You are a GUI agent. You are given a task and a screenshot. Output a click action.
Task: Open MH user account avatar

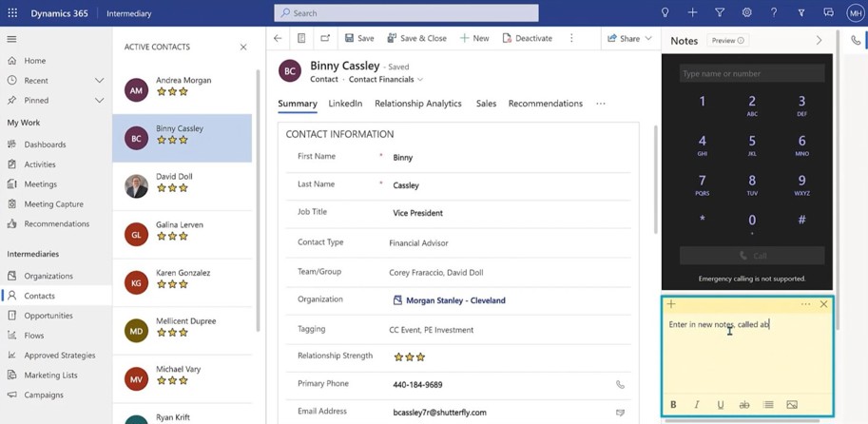click(856, 12)
